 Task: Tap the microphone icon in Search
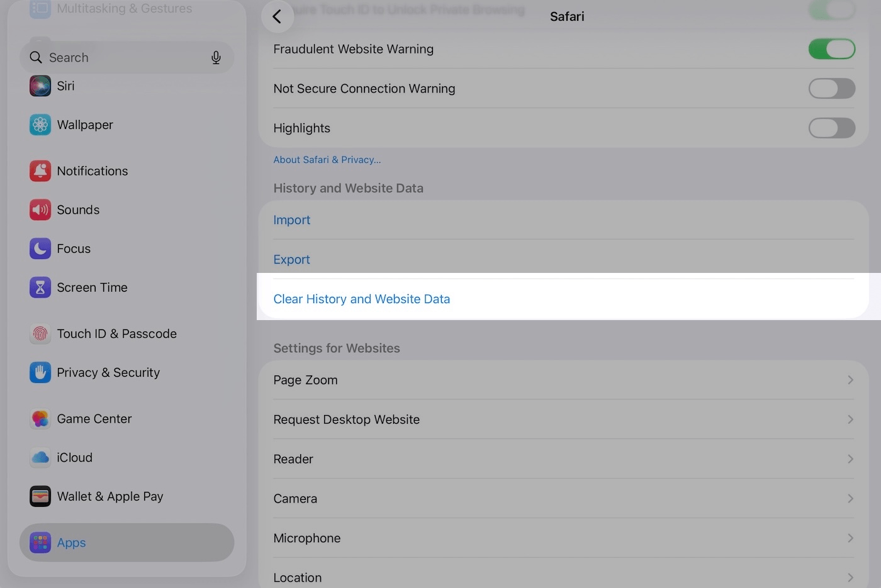(216, 58)
